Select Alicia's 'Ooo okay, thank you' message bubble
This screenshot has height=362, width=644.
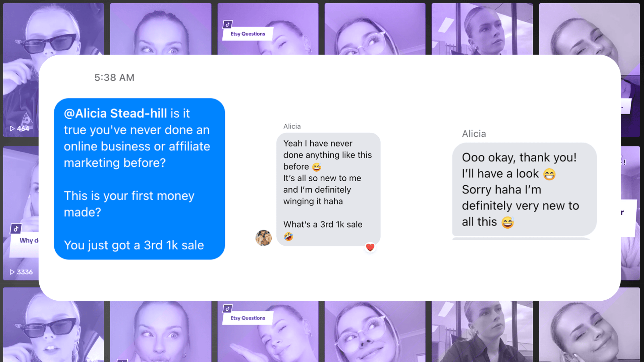(x=524, y=189)
